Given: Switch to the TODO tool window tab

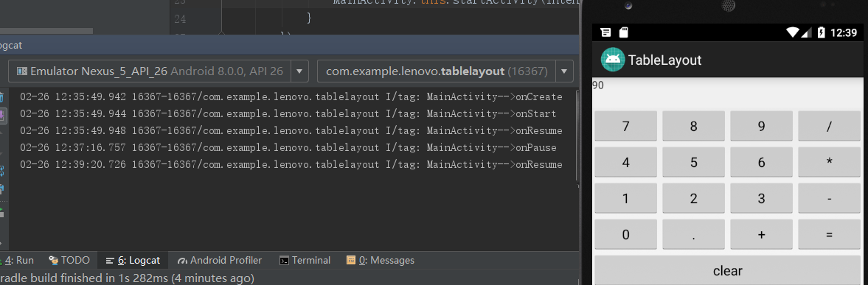Looking at the screenshot, I should (69, 260).
